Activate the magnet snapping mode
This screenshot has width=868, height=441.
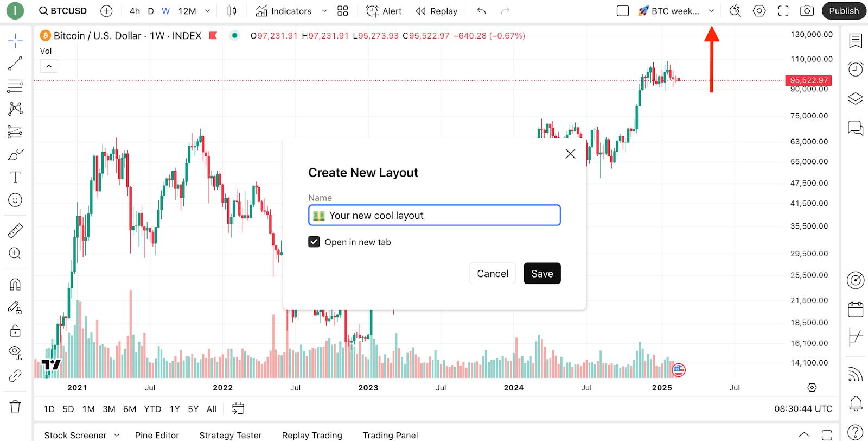[x=15, y=285]
